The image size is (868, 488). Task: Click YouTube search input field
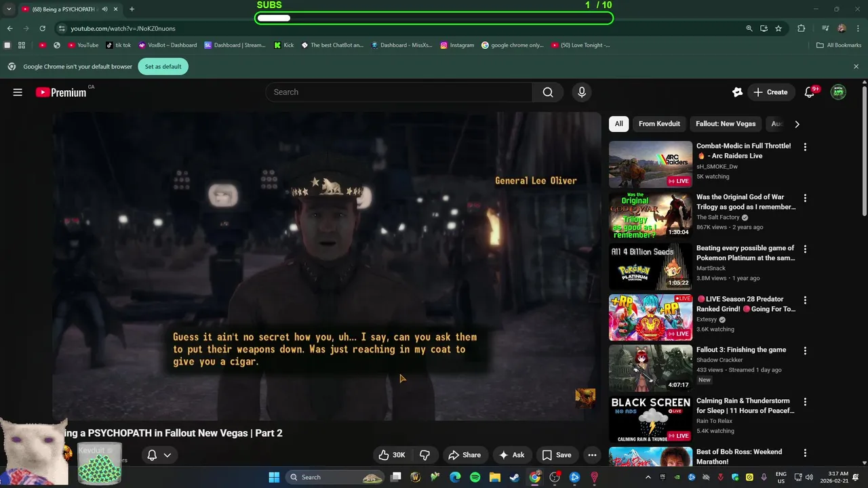pos(399,92)
